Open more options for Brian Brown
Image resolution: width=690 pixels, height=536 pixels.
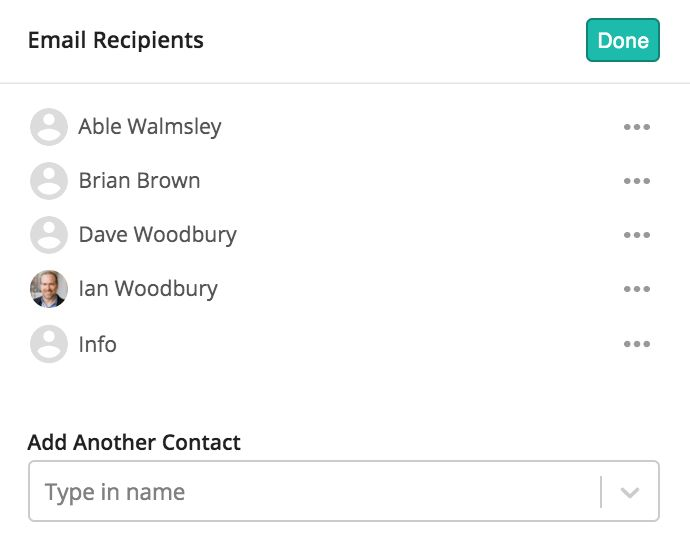[637, 181]
